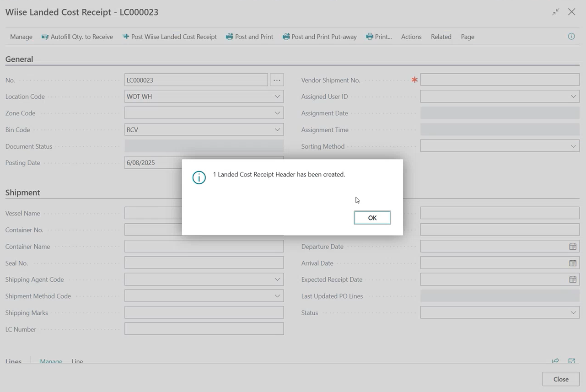Image resolution: width=586 pixels, height=392 pixels.
Task: Open the Departure Date calendar picker
Action: click(573, 247)
